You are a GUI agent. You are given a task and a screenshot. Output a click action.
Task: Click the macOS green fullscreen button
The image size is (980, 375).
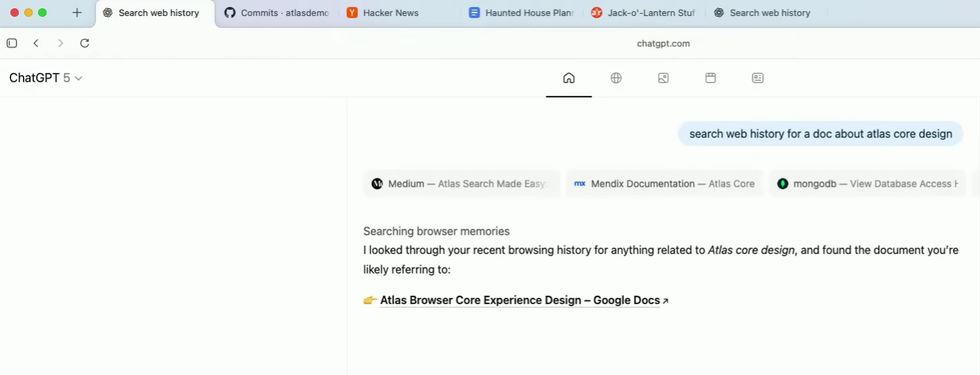(x=42, y=12)
